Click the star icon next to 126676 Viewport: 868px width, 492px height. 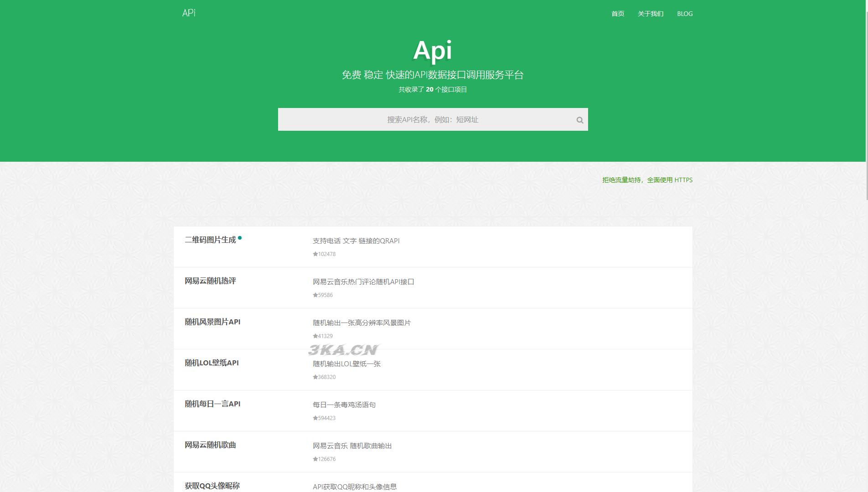coord(315,459)
